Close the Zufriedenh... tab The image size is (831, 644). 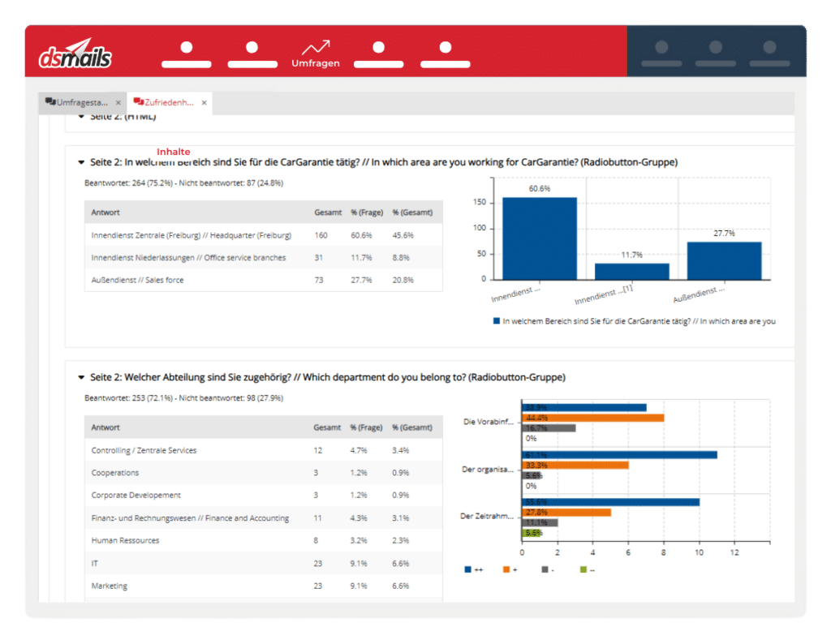[205, 103]
